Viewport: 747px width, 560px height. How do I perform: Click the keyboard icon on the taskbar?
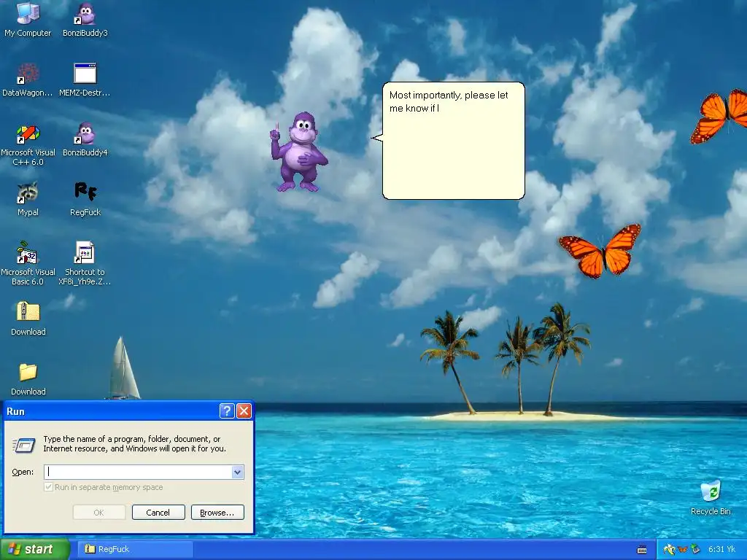tap(642, 550)
